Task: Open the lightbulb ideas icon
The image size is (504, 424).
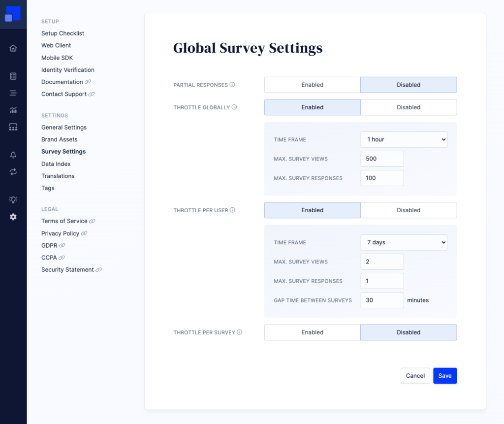Action: [x=13, y=200]
